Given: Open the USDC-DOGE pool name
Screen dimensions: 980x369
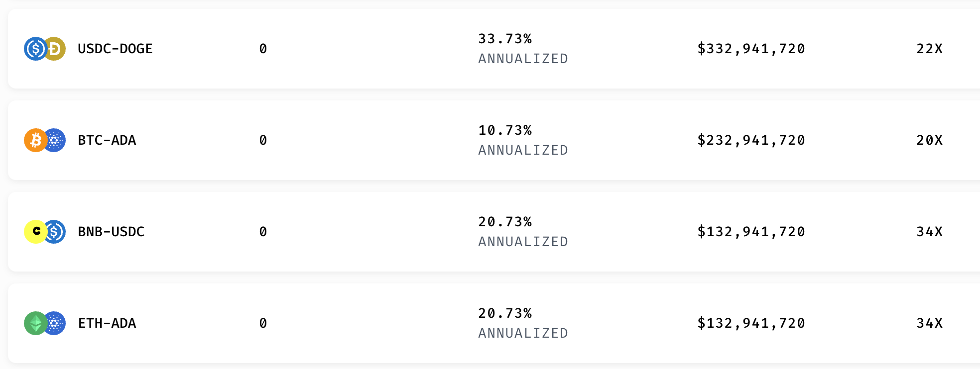Looking at the screenshot, I should pos(115,49).
